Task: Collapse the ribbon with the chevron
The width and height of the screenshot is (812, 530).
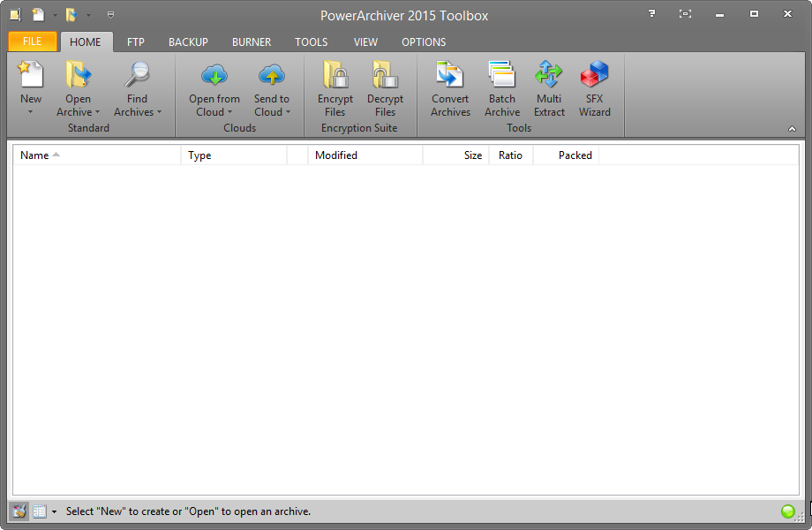Action: pyautogui.click(x=792, y=129)
